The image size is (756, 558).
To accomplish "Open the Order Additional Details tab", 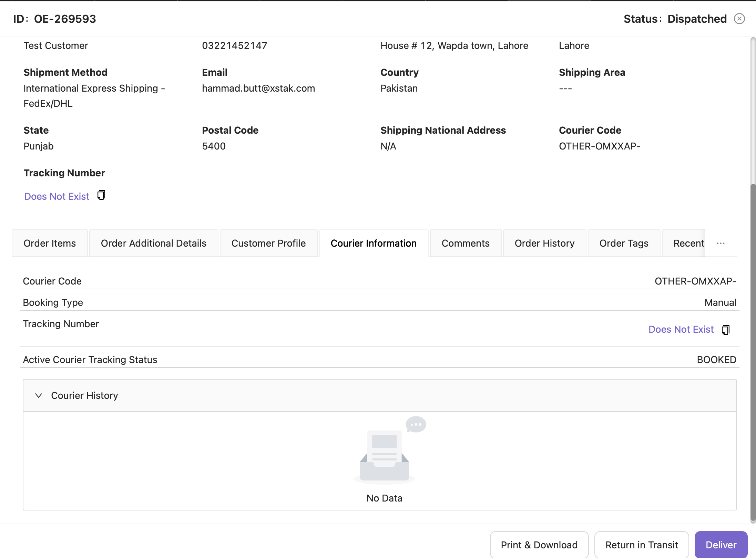I will click(x=154, y=243).
